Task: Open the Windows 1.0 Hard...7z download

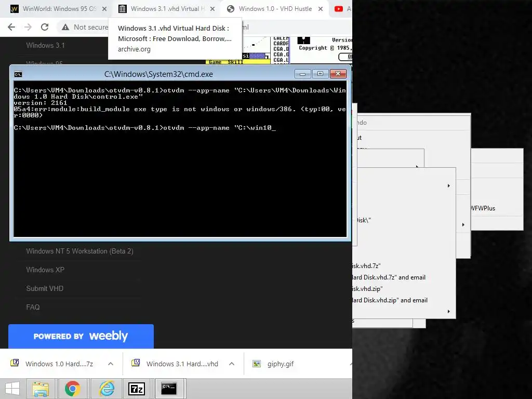Action: pyautogui.click(x=59, y=364)
